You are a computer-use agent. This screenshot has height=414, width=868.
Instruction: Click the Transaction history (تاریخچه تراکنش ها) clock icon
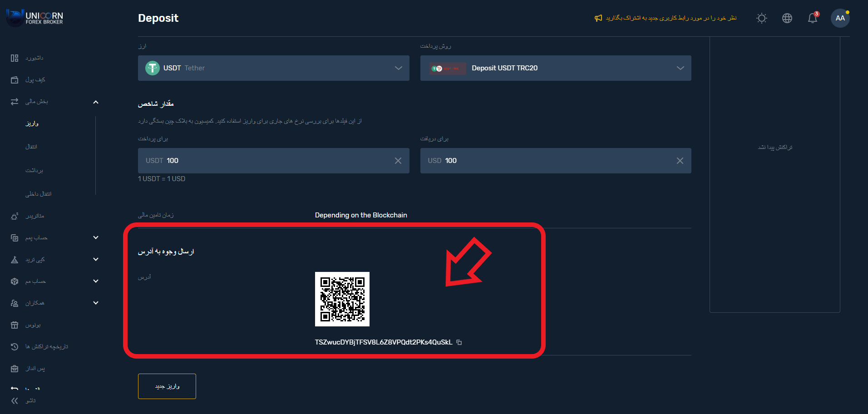point(15,347)
